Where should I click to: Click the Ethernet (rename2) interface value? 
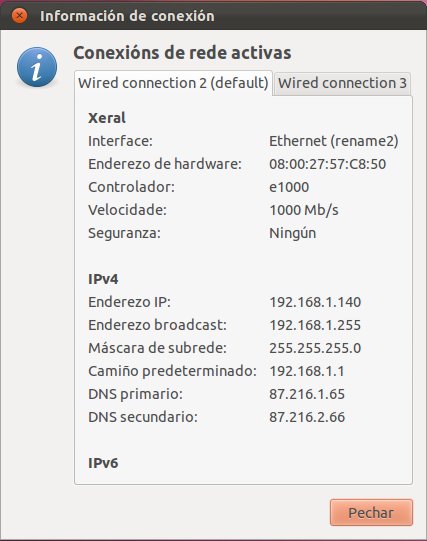tap(334, 141)
